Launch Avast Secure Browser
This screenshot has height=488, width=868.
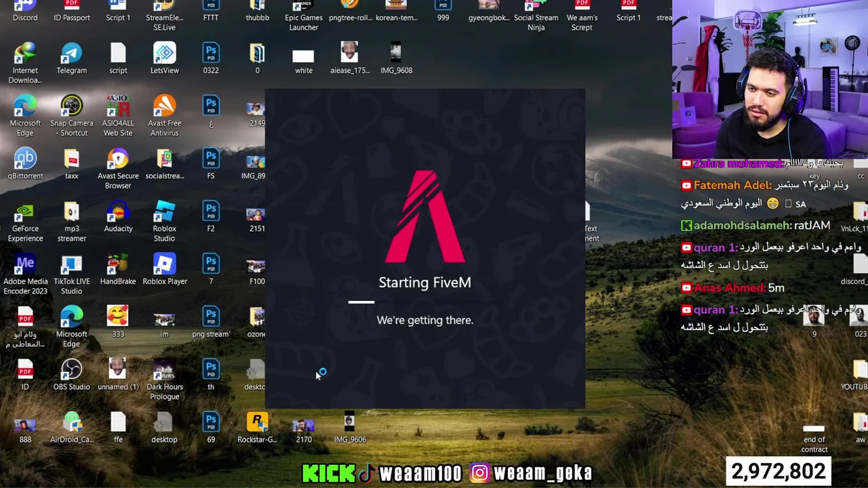click(x=118, y=169)
